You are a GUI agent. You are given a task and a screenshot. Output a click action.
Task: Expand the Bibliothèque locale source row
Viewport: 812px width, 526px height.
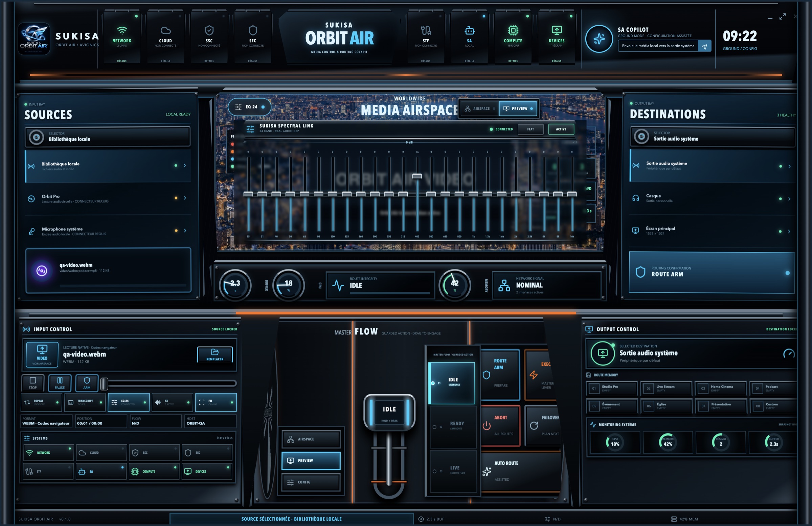pyautogui.click(x=108, y=166)
